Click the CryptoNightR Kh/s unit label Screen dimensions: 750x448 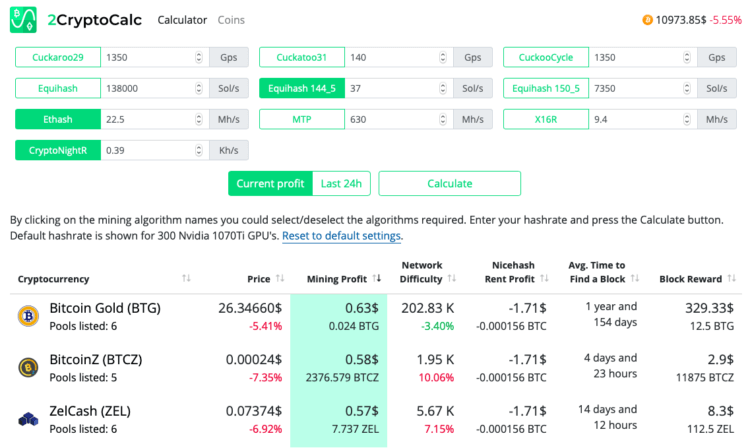229,151
